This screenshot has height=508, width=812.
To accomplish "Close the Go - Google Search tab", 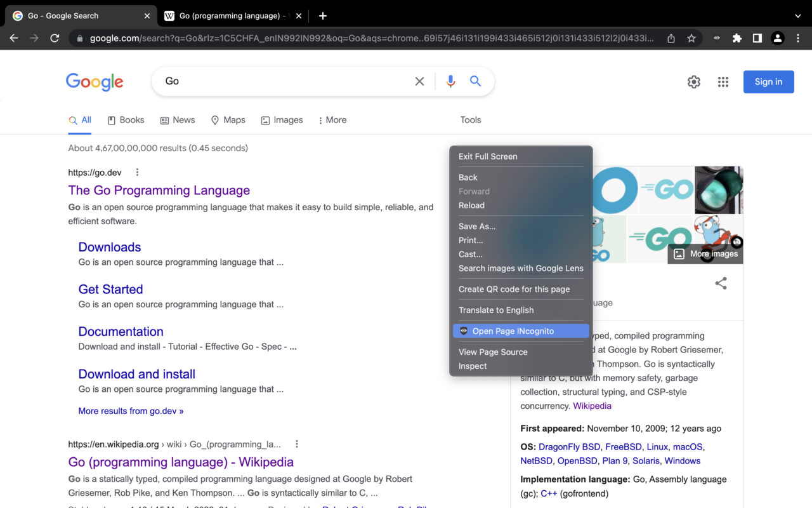I will 147,16.
